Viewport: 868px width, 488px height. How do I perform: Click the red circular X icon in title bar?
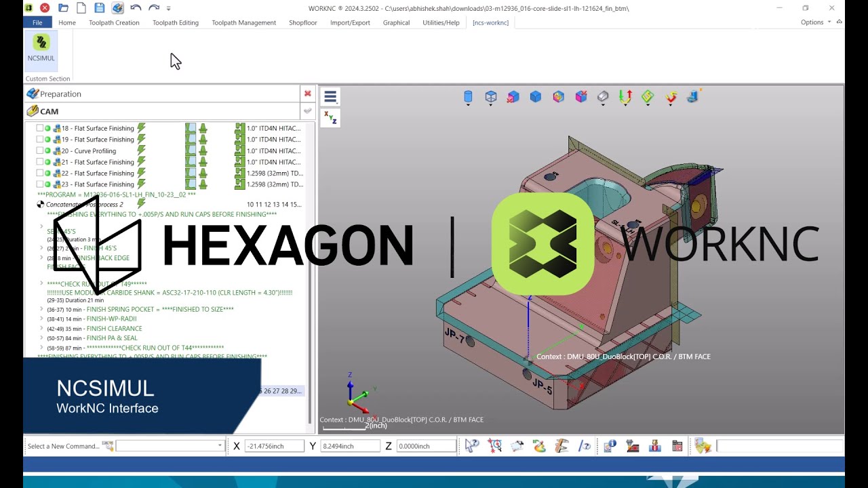coord(45,8)
